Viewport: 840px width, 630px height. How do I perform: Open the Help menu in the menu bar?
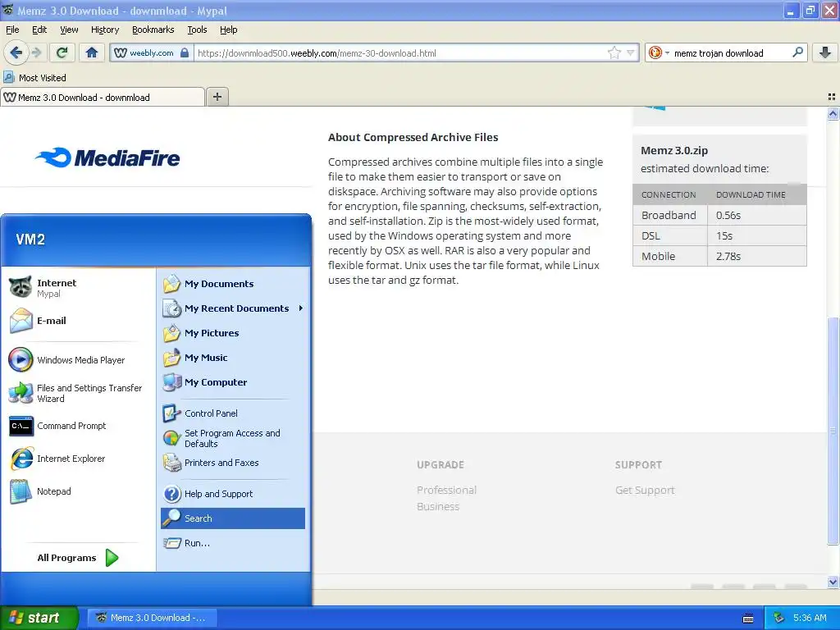pos(228,30)
